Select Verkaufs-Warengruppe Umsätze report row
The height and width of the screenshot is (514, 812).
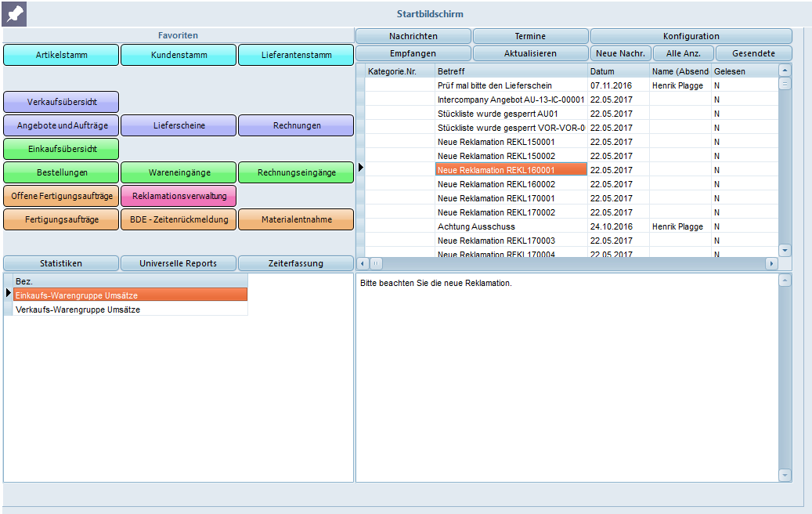78,309
